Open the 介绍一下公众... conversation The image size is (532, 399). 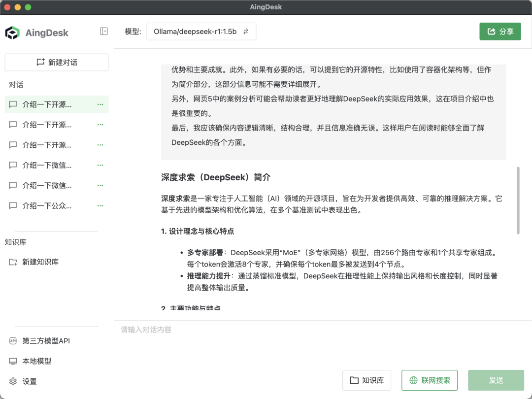tap(57, 205)
